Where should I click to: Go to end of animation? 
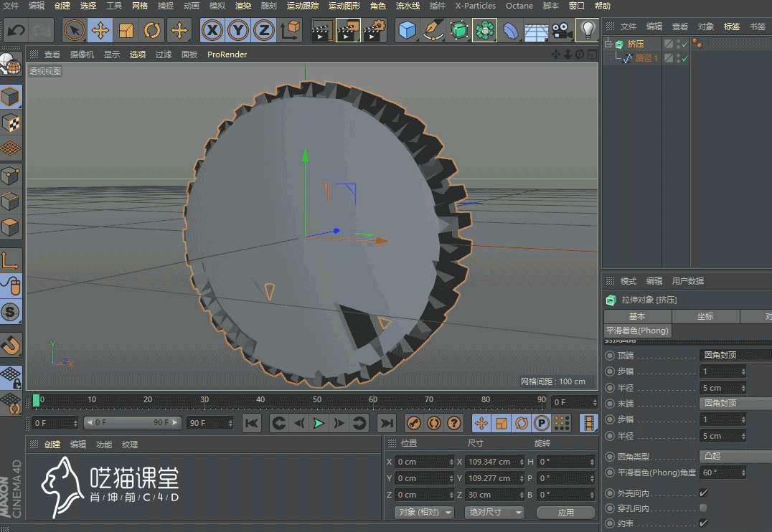pyautogui.click(x=387, y=423)
